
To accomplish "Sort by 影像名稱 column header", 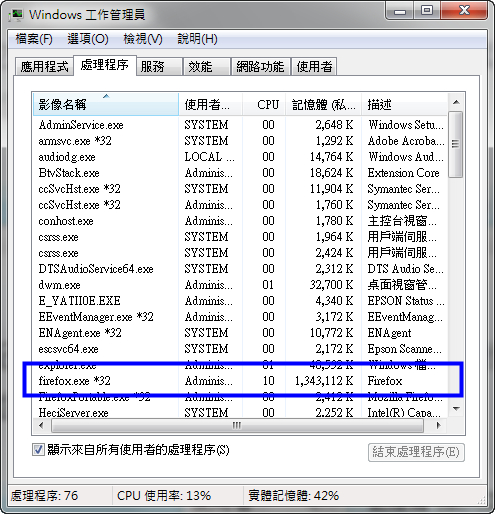I will tap(106, 105).
